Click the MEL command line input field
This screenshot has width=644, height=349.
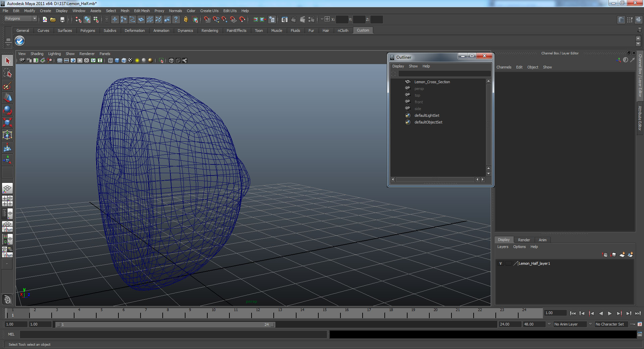click(x=173, y=334)
